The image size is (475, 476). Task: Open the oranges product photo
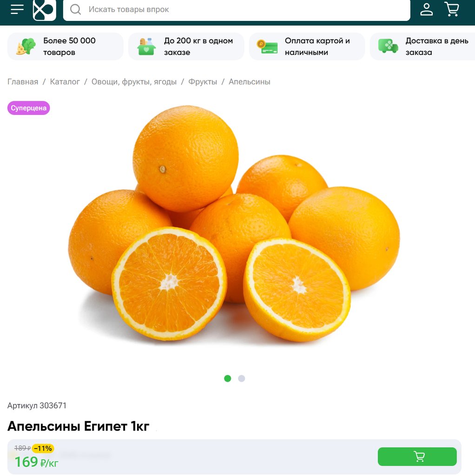tap(234, 224)
